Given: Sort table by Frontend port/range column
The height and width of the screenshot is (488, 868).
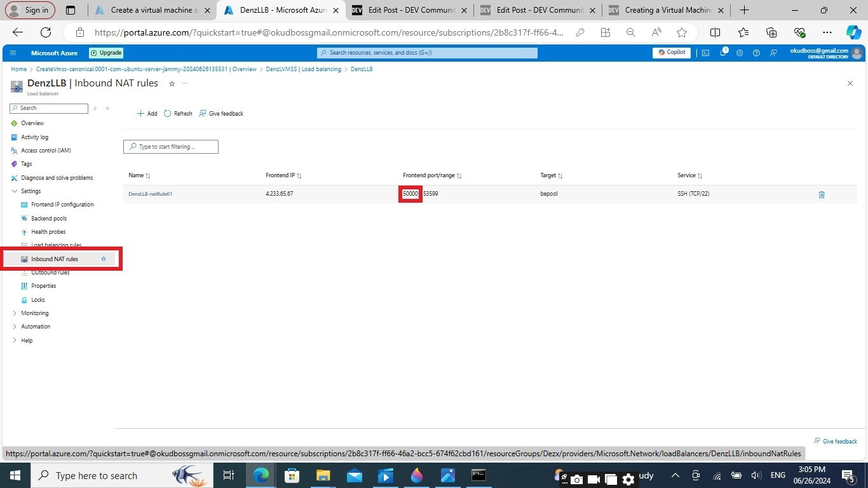Looking at the screenshot, I should [432, 175].
